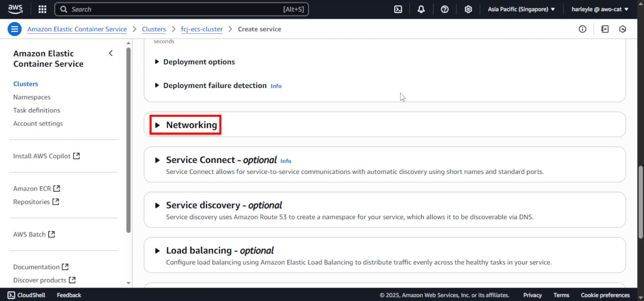Open the notifications bell

(421, 9)
